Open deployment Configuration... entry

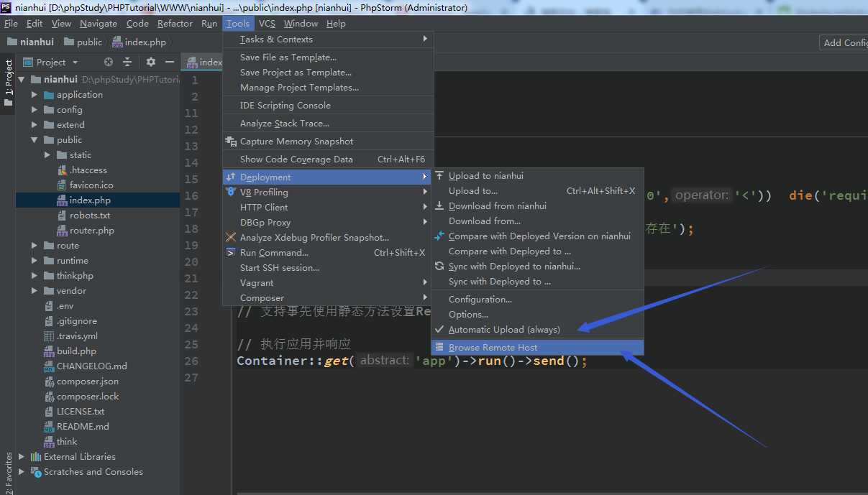[480, 300]
